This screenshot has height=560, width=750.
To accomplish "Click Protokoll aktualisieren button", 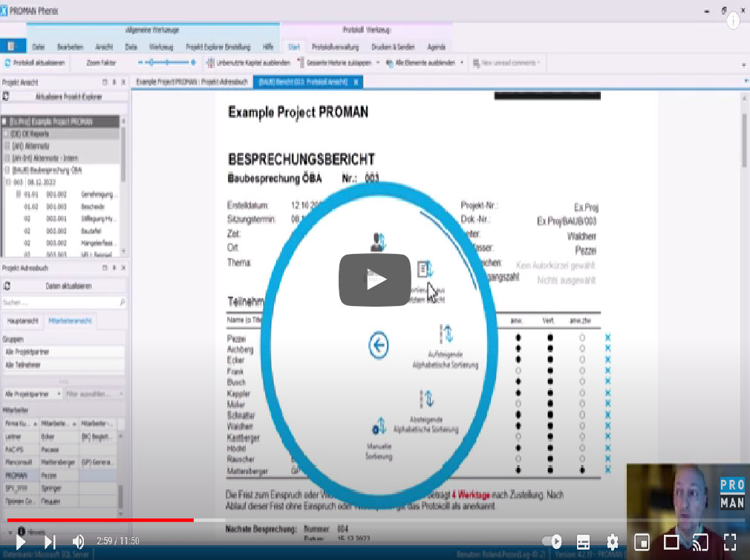I will [34, 62].
